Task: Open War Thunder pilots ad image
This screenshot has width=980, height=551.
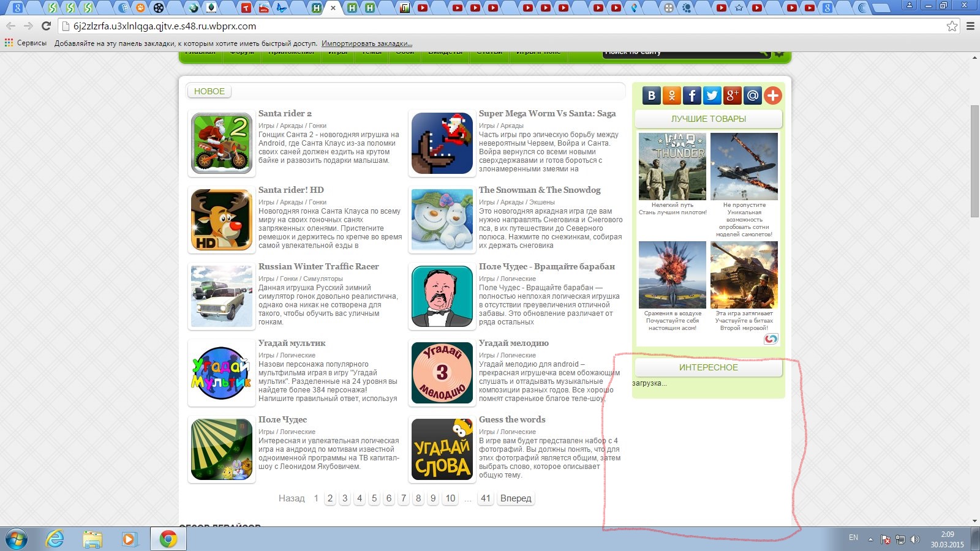Action: [673, 167]
